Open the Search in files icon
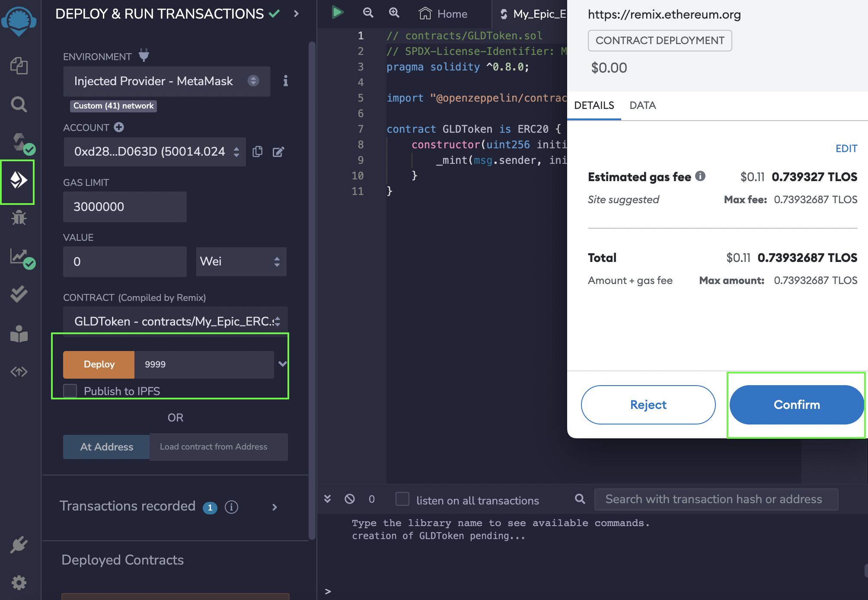The width and height of the screenshot is (868, 600). [x=19, y=104]
